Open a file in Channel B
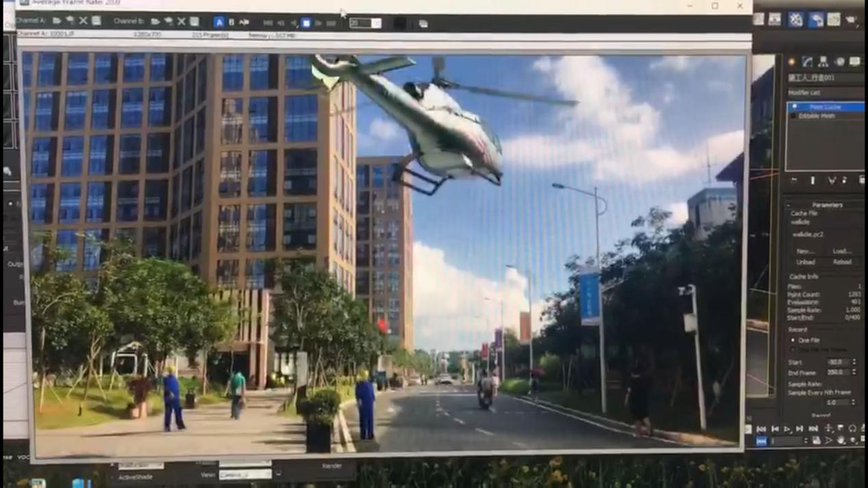 click(x=155, y=22)
